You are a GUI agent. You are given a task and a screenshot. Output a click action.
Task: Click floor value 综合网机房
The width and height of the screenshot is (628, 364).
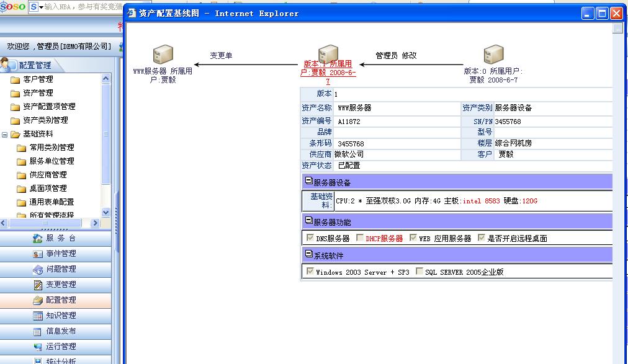pos(513,143)
